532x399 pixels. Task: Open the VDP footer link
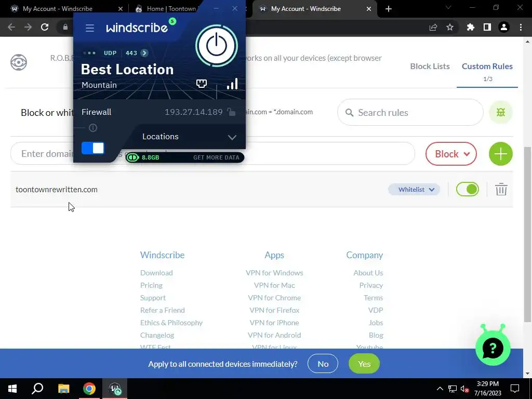point(376,310)
